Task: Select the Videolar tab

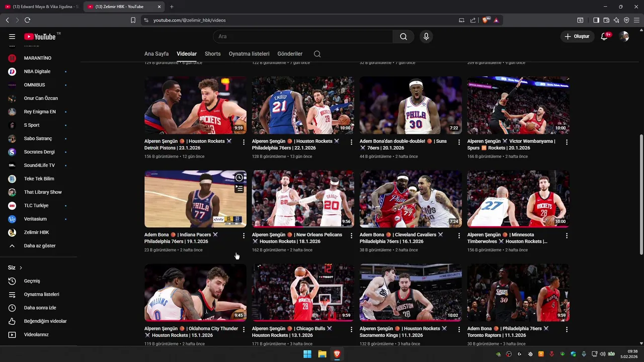Action: pyautogui.click(x=187, y=54)
